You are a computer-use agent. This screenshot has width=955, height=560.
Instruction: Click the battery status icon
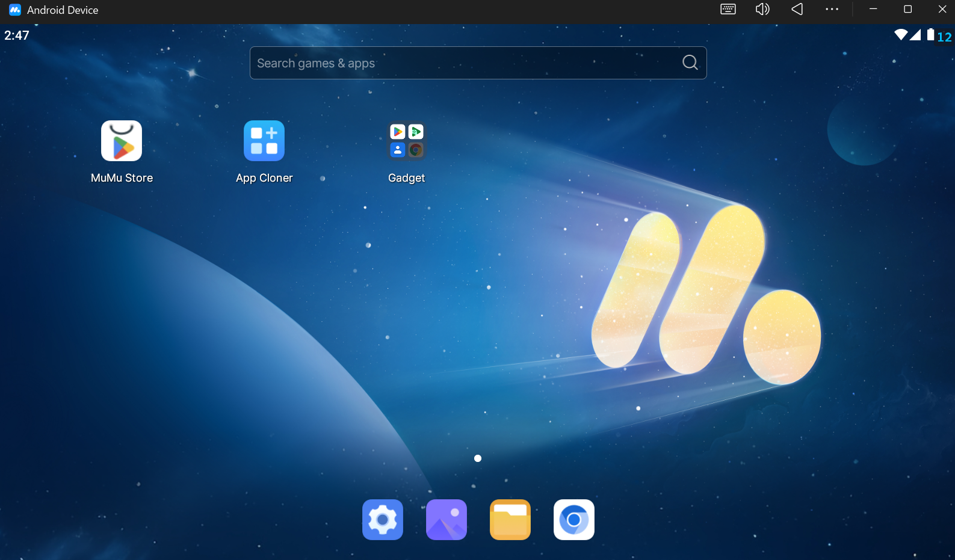coord(930,35)
